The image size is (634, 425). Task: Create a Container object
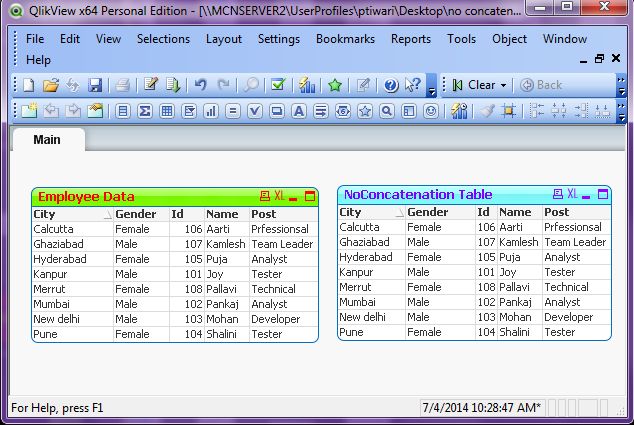coord(409,111)
